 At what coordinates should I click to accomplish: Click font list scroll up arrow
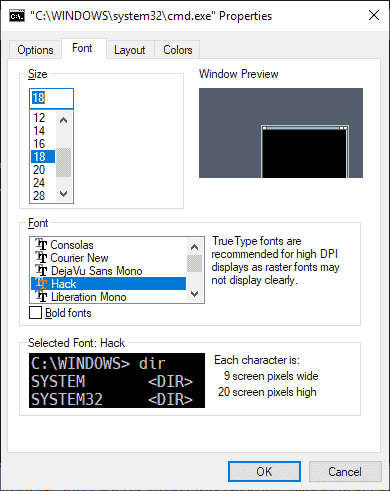tap(194, 247)
